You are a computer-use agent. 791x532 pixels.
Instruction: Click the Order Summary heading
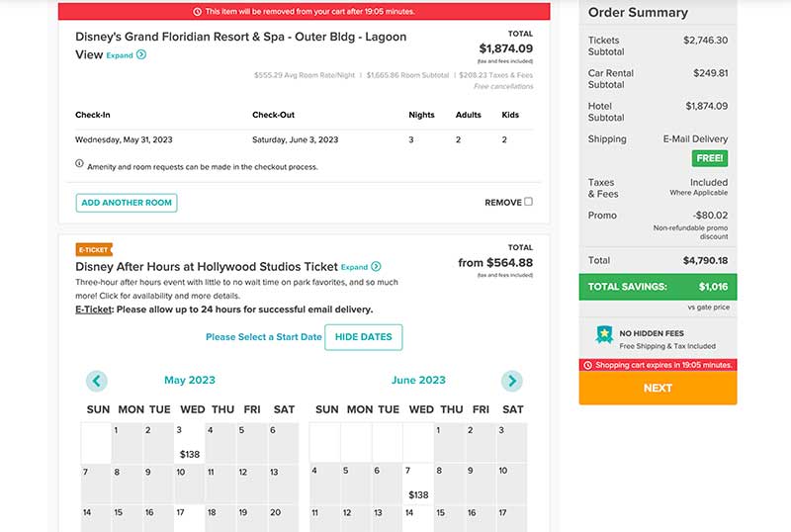638,13
